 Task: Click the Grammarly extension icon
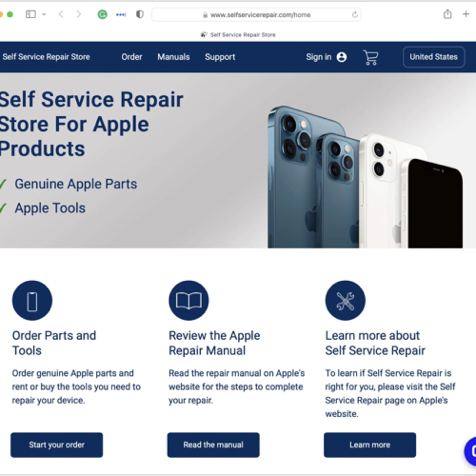pyautogui.click(x=102, y=15)
